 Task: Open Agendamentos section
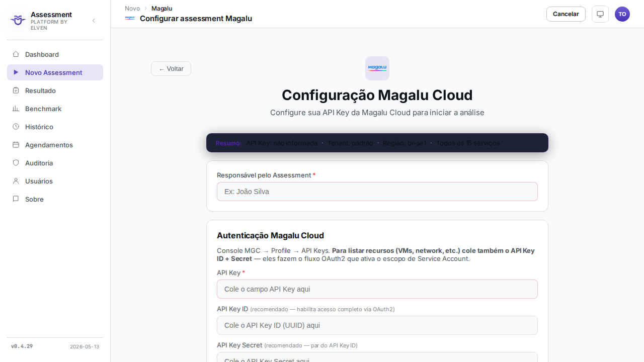55,145
